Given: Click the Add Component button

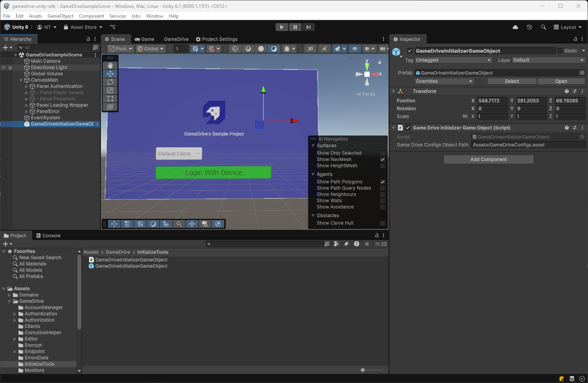Looking at the screenshot, I should coord(488,159).
